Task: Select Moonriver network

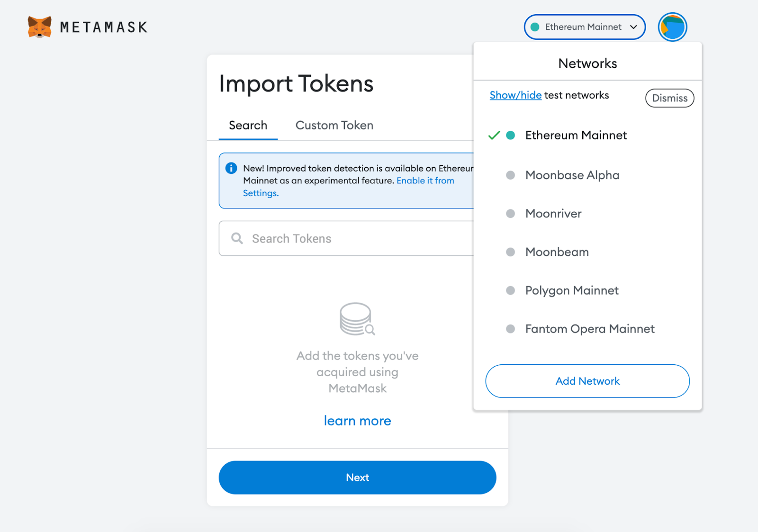Action: 587,214
